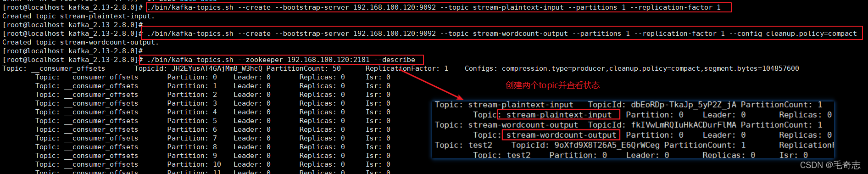Click 'Partition: 6' in __consumer_offsets list
Viewport: 868px width, 174px height.
coord(192,129)
